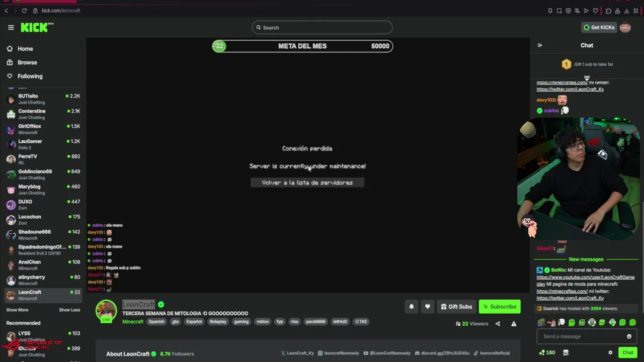The image size is (644, 362).
Task: Click Chat send button
Action: point(627,352)
